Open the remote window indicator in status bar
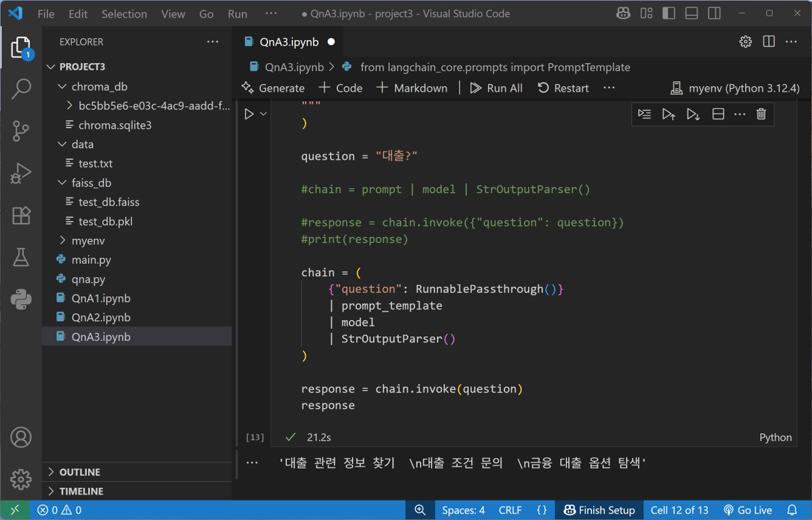Viewport: 812px width, 520px height. click(x=15, y=510)
